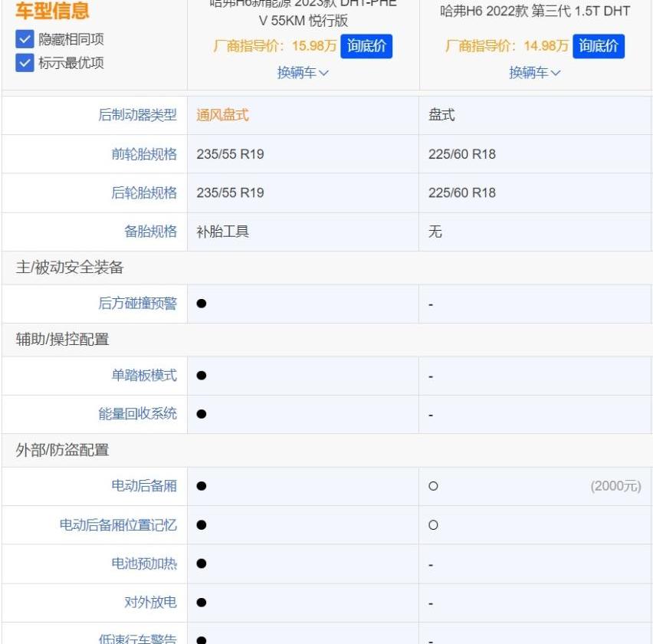Click the 车型信息 heading

52,11
